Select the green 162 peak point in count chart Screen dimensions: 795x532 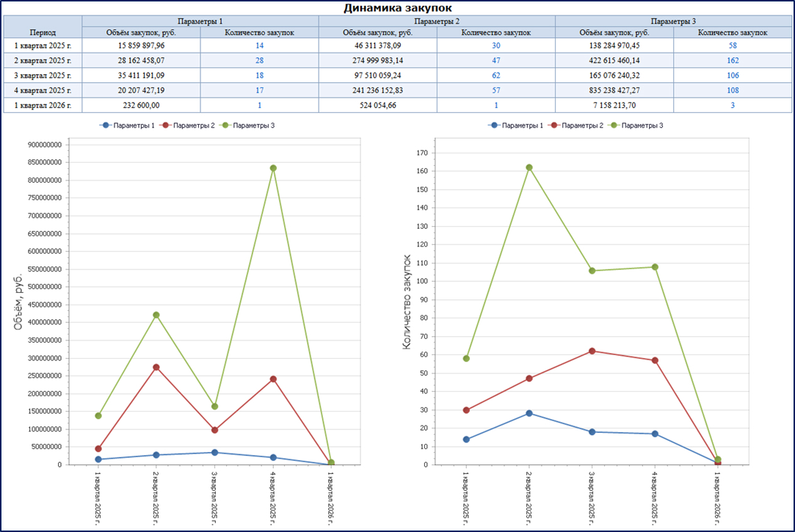coord(529,167)
